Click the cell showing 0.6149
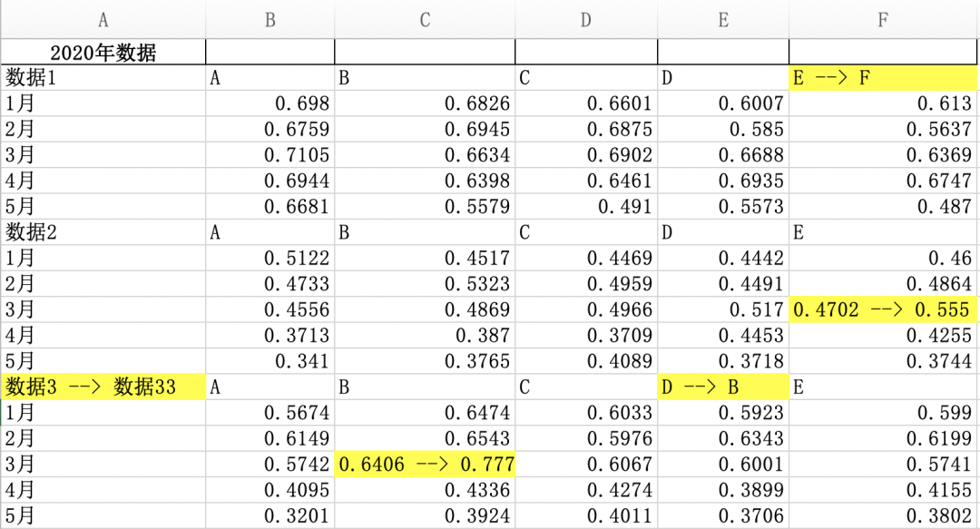Viewport: 980px width, 529px height. click(270, 438)
